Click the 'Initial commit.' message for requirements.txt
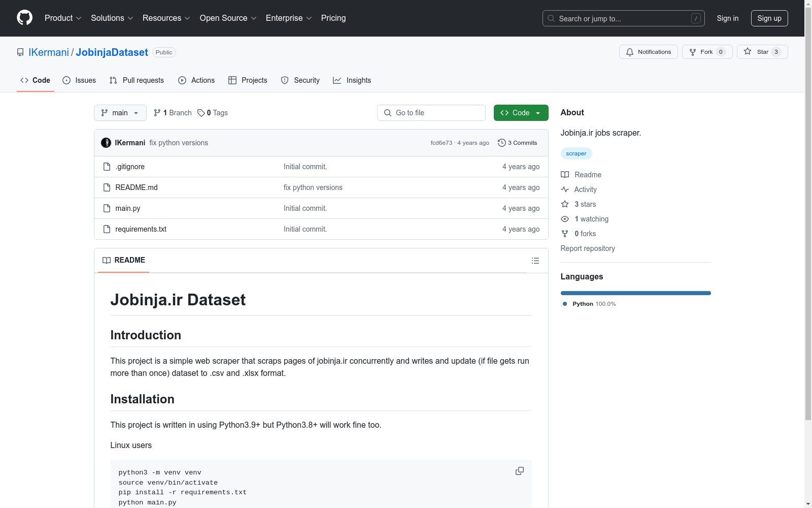 point(306,229)
